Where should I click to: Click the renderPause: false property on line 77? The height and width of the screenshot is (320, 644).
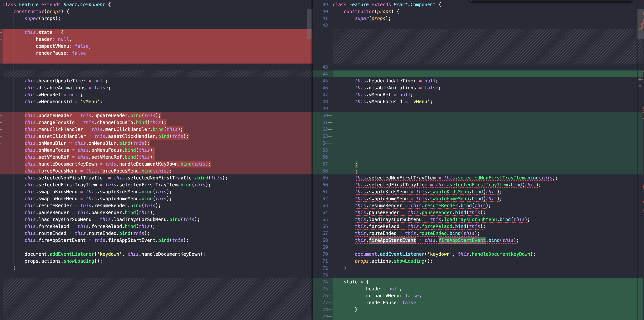390,302
